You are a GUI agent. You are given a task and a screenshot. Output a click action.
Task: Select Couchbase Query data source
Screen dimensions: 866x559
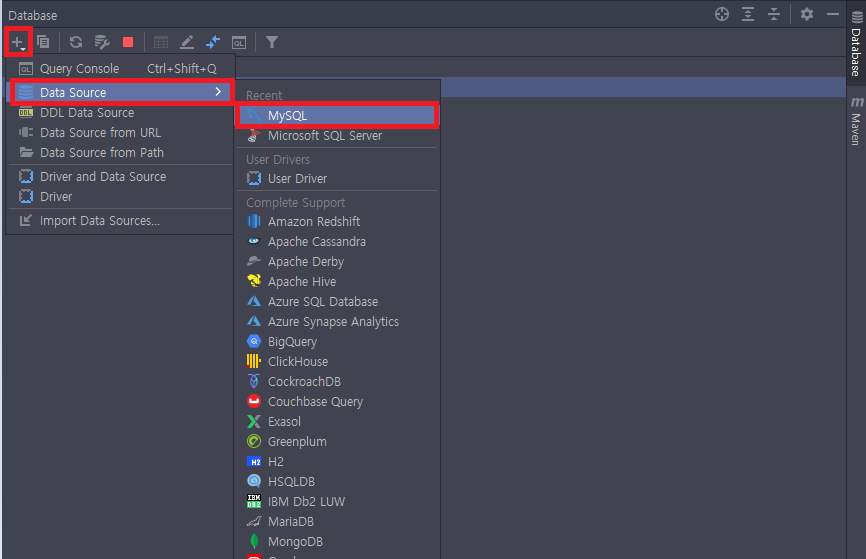tap(337, 402)
